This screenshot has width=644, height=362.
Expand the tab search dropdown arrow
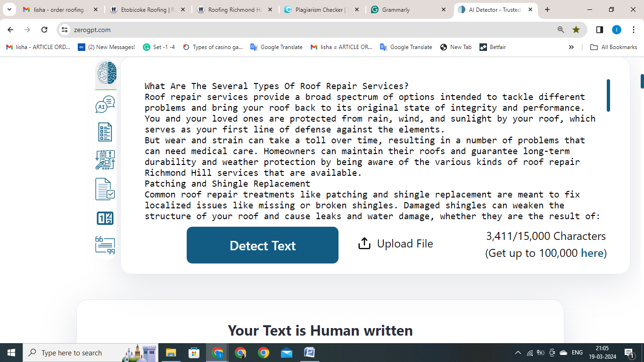tap(9, 9)
